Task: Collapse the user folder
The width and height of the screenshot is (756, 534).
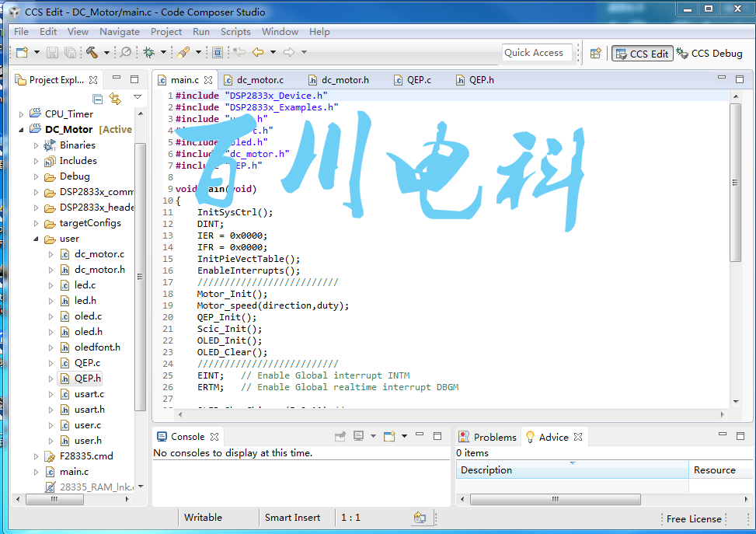Action: click(x=36, y=239)
